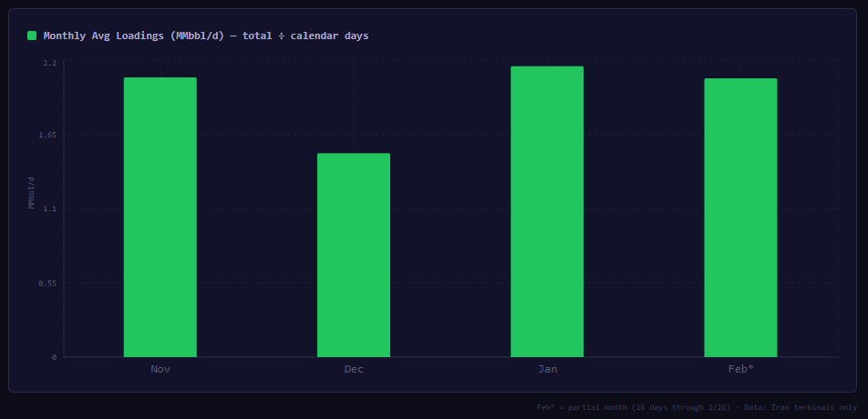Click the 'Feb* = partial month' footnote text

coord(585,407)
